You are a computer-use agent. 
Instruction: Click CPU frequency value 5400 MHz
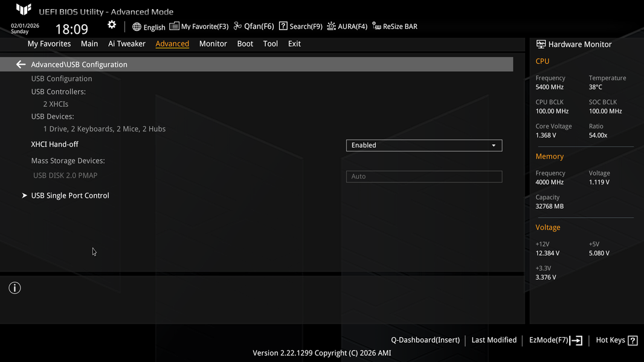click(x=550, y=87)
